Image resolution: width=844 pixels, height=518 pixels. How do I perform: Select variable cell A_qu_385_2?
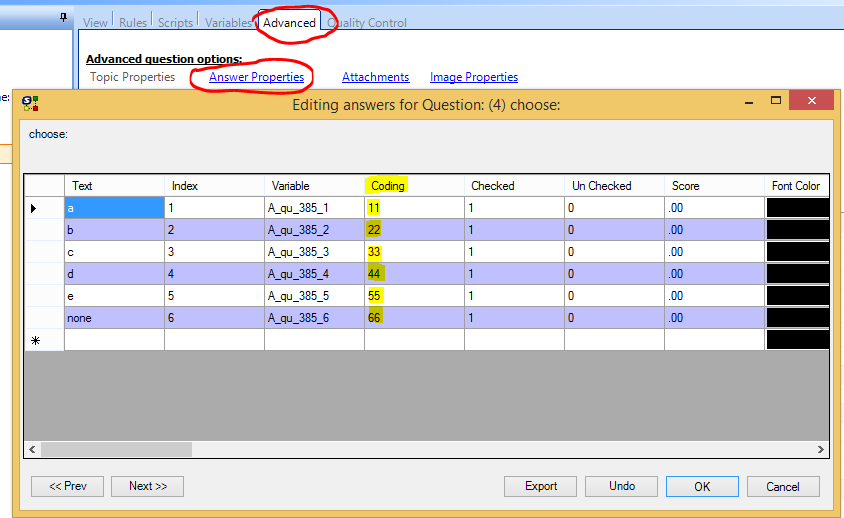point(314,230)
